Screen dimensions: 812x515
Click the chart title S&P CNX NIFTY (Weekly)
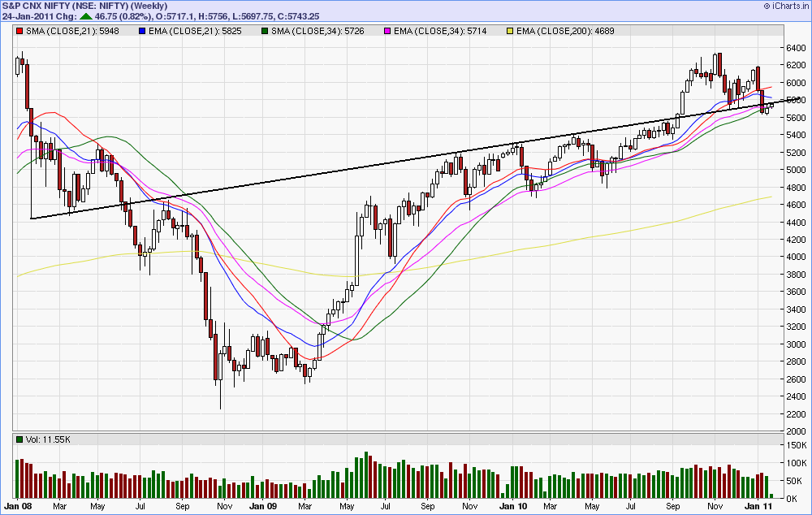coord(85,6)
